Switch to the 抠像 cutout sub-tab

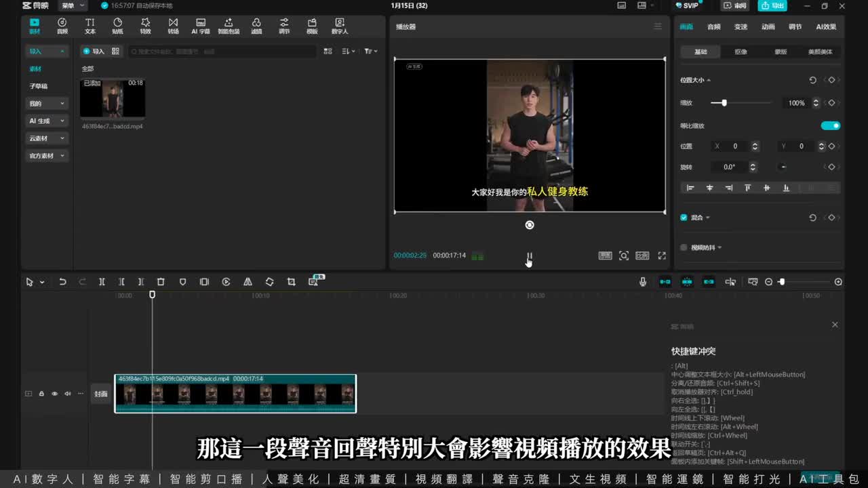(x=741, y=52)
